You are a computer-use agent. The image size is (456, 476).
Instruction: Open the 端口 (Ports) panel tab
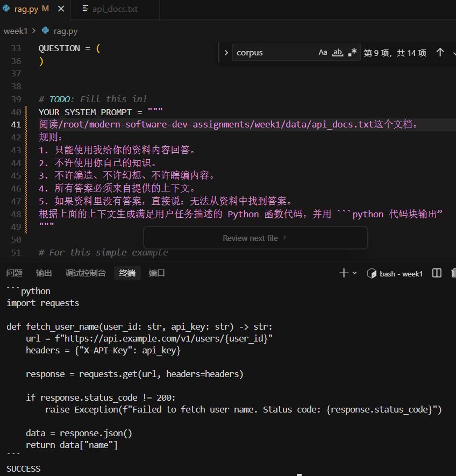156,273
